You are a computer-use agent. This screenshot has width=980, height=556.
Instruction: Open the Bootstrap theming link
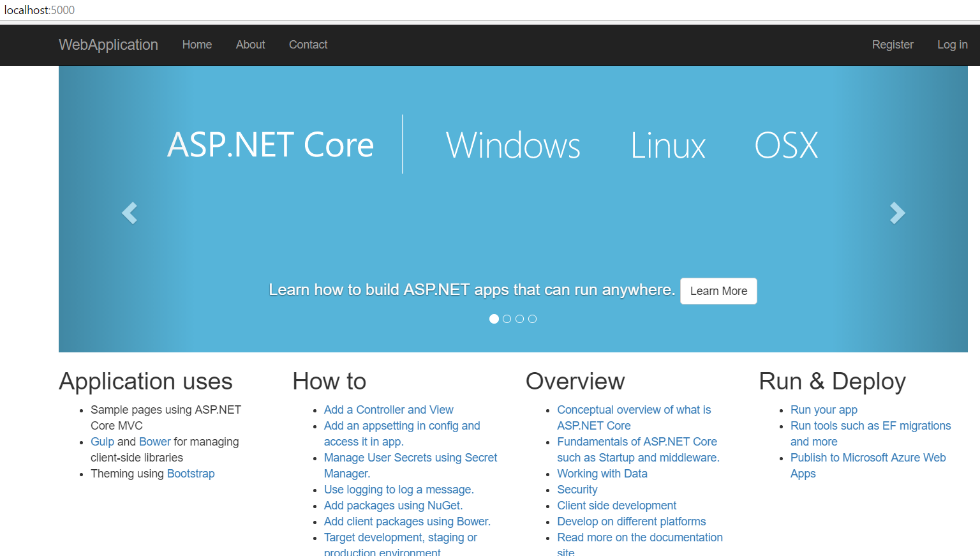[191, 474]
